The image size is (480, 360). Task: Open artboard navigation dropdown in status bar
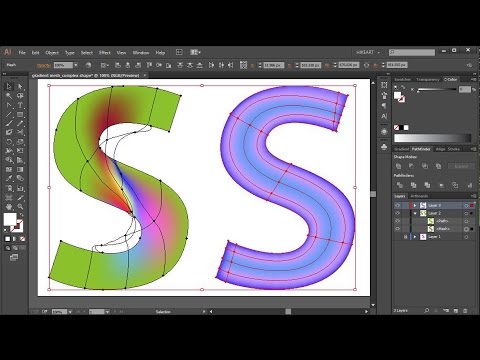[x=107, y=312]
